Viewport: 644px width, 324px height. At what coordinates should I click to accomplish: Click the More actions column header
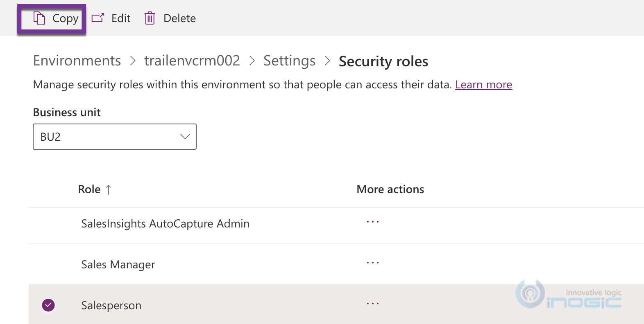pos(390,189)
